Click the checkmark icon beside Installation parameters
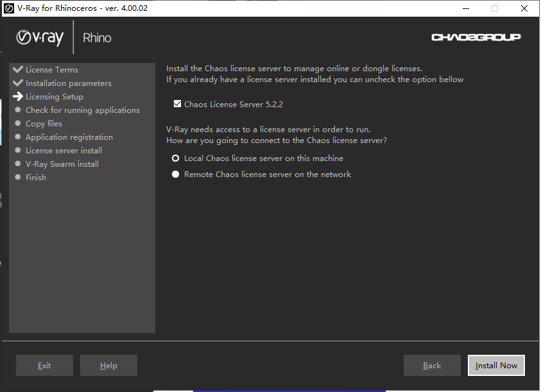 (17, 83)
